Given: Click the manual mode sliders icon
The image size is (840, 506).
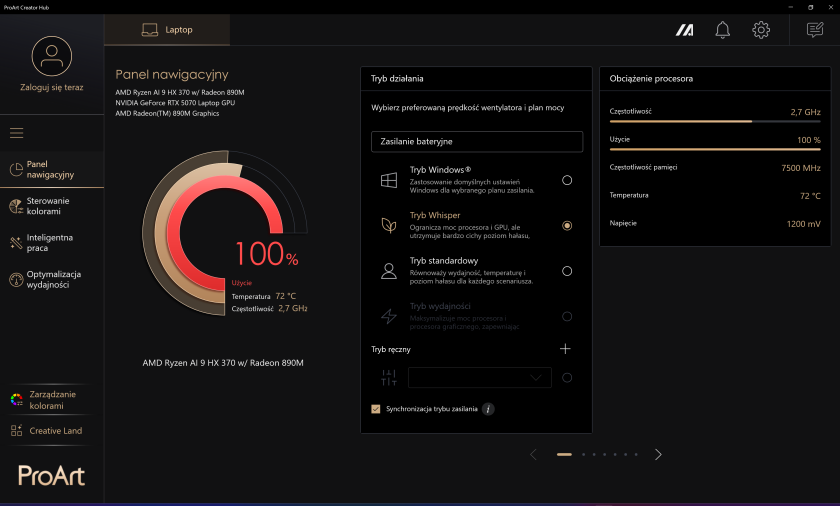Looking at the screenshot, I should tap(389, 378).
